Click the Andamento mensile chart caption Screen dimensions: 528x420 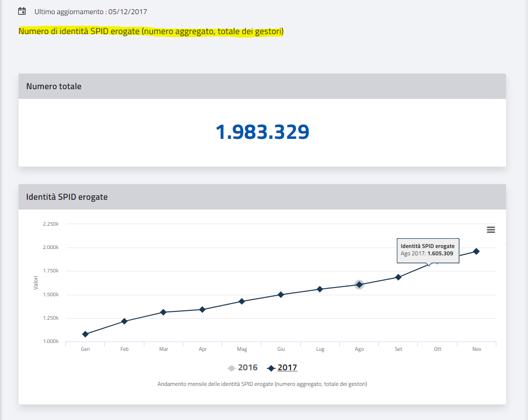click(x=262, y=384)
